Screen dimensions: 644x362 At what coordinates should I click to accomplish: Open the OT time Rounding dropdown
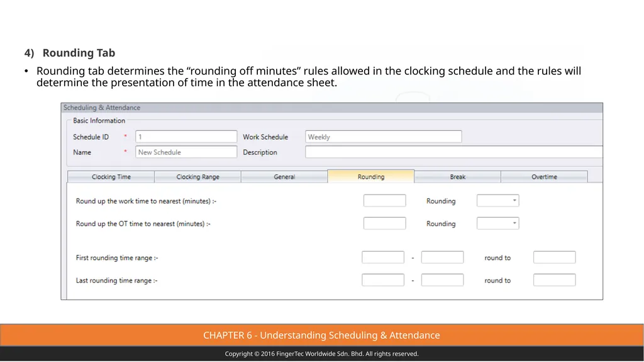tap(498, 223)
